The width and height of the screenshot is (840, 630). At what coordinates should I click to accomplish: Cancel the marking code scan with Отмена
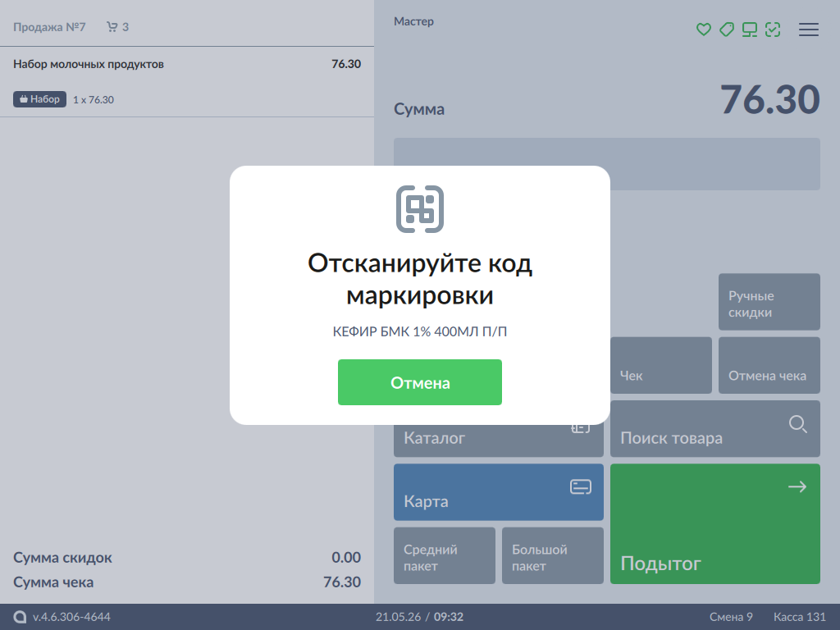pyautogui.click(x=419, y=382)
